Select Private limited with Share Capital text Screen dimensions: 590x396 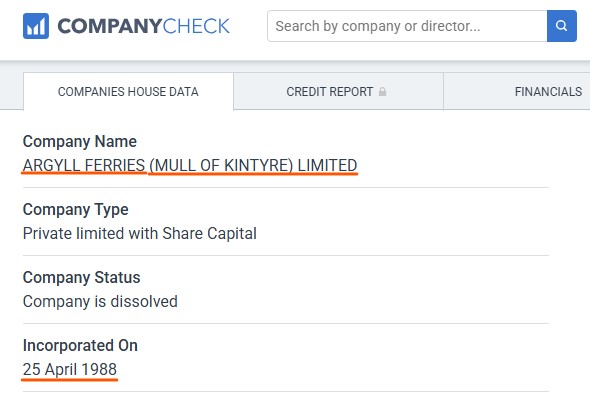point(140,233)
